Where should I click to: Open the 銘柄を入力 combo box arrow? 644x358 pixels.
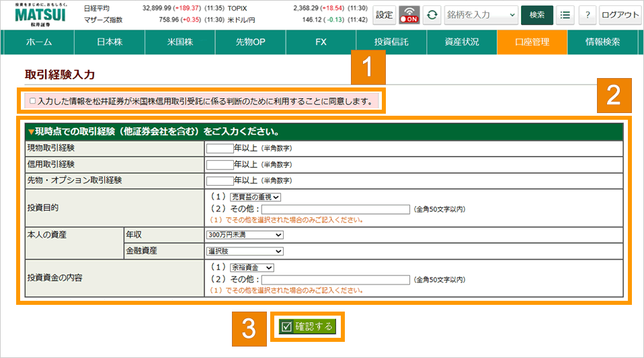coord(513,15)
